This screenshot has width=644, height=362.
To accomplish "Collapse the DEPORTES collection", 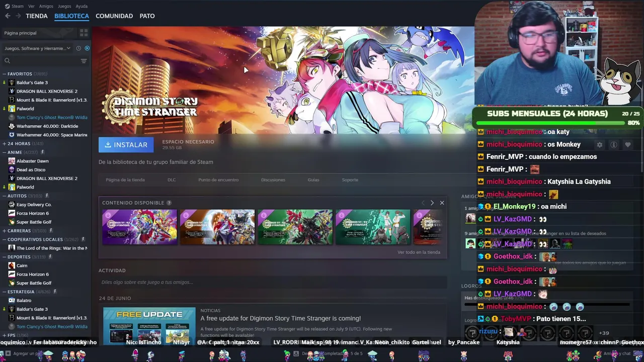I will 5,257.
